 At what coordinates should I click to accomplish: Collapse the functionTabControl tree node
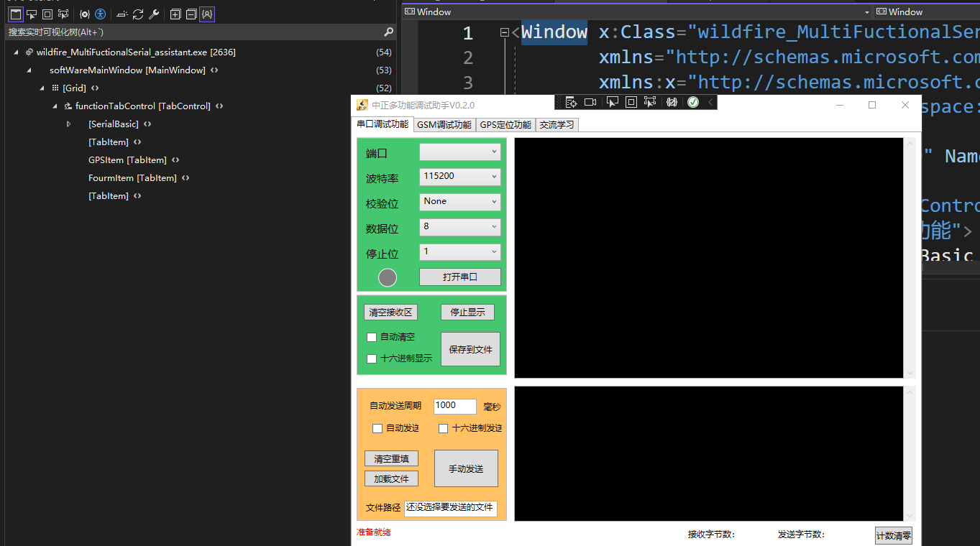pyautogui.click(x=55, y=106)
